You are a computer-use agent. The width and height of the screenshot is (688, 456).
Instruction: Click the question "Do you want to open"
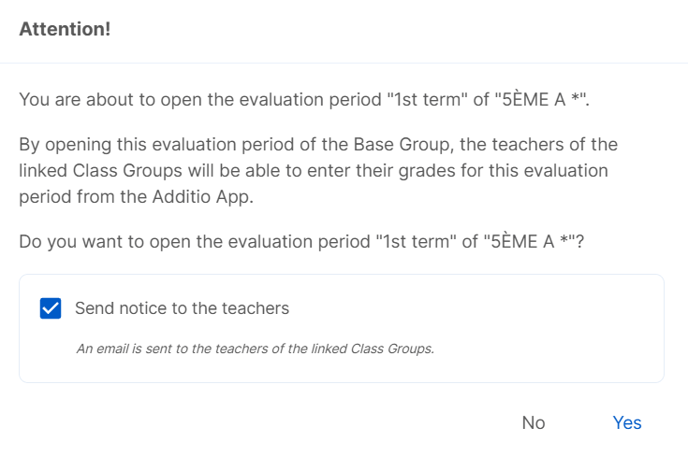coord(301,241)
